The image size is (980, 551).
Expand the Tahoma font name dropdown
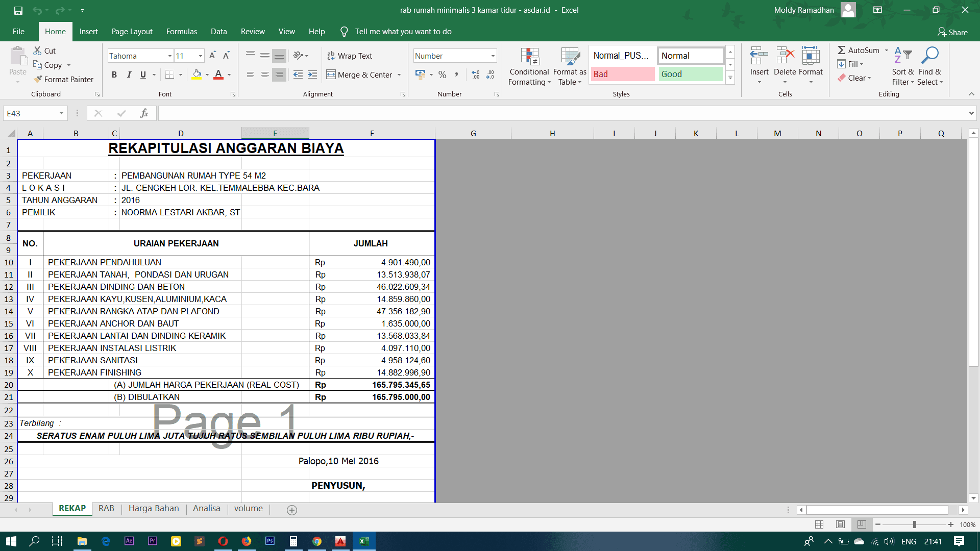coord(169,56)
